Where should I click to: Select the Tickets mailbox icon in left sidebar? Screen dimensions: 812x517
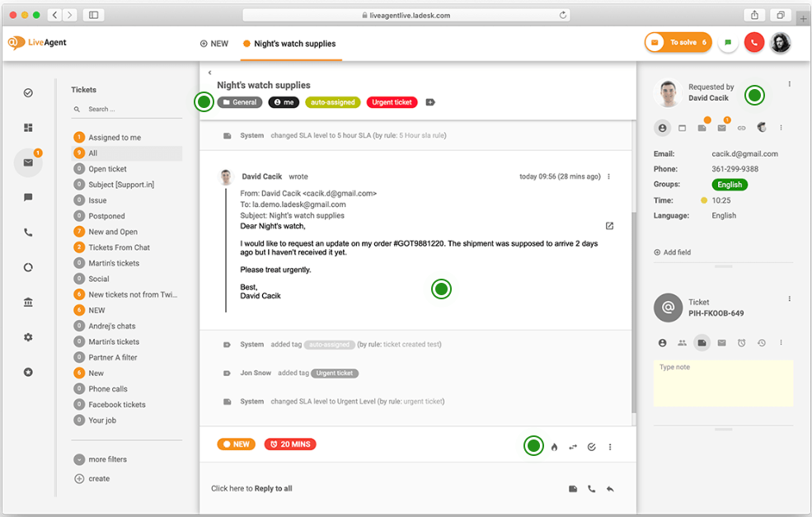(28, 163)
